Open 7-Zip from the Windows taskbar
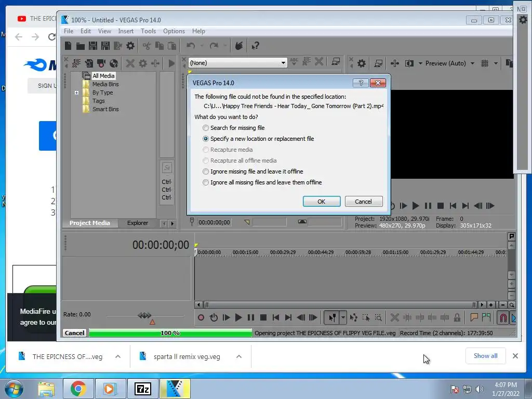 pos(142,389)
